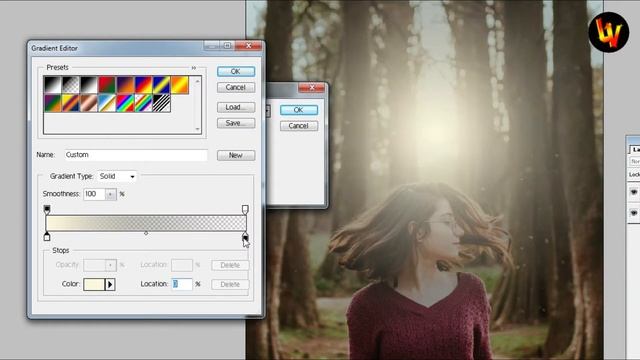Choose the Yellow, Violet, Orange, Blue preset

tap(71, 103)
